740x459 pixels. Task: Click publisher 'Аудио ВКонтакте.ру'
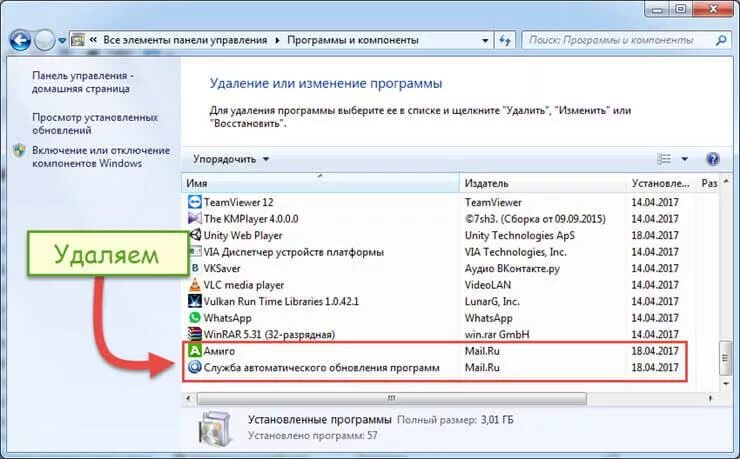tap(512, 268)
